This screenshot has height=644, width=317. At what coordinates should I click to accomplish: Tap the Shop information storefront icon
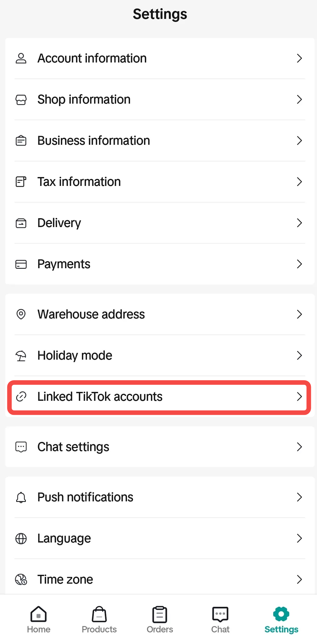point(21,100)
